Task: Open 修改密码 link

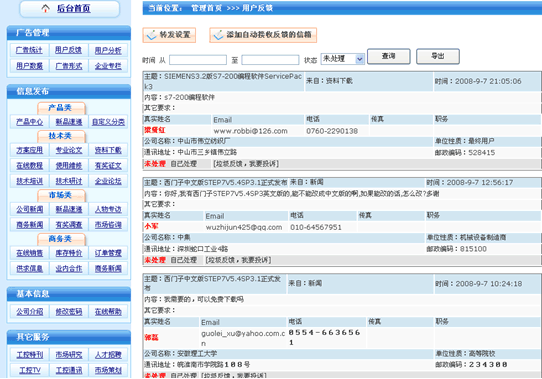Action: click(69, 312)
